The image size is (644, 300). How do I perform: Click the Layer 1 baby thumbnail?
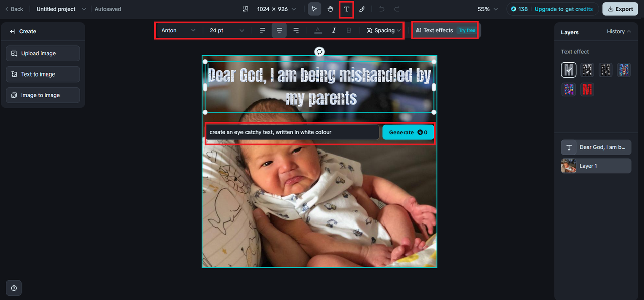569,166
